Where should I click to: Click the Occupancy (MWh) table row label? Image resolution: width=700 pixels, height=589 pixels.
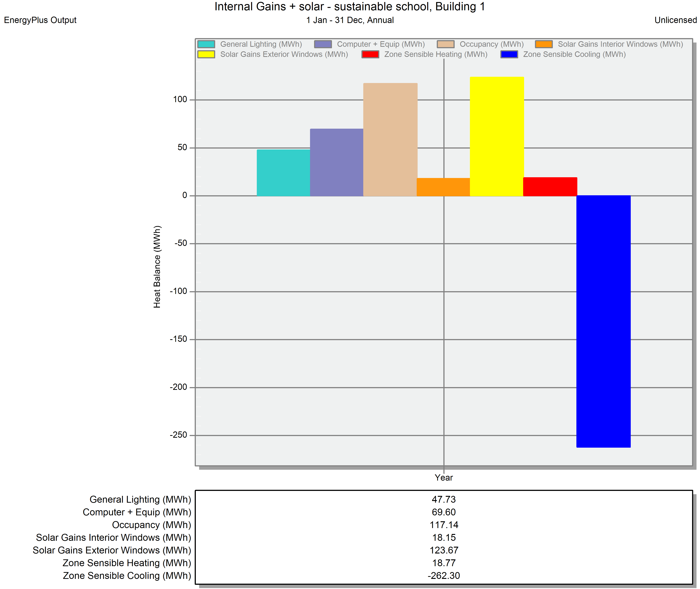(x=152, y=525)
